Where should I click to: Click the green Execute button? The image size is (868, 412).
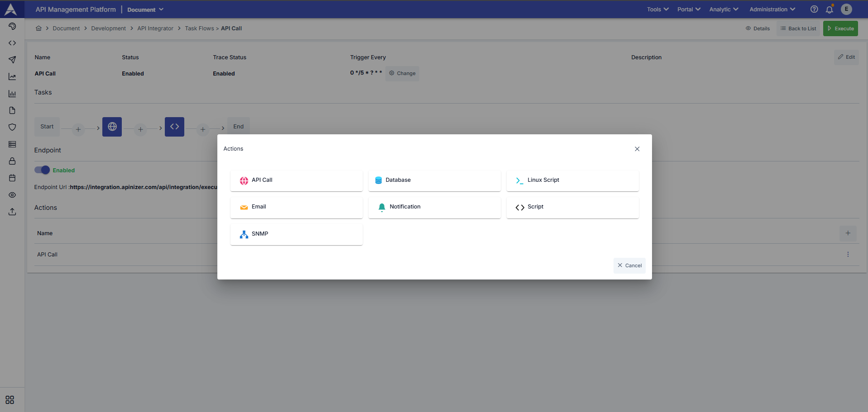coord(840,28)
